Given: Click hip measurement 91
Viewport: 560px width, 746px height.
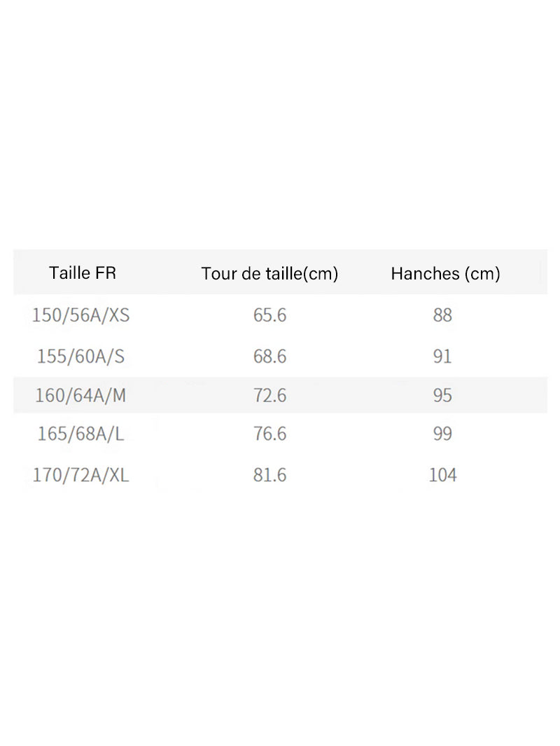Looking at the screenshot, I should 442,357.
